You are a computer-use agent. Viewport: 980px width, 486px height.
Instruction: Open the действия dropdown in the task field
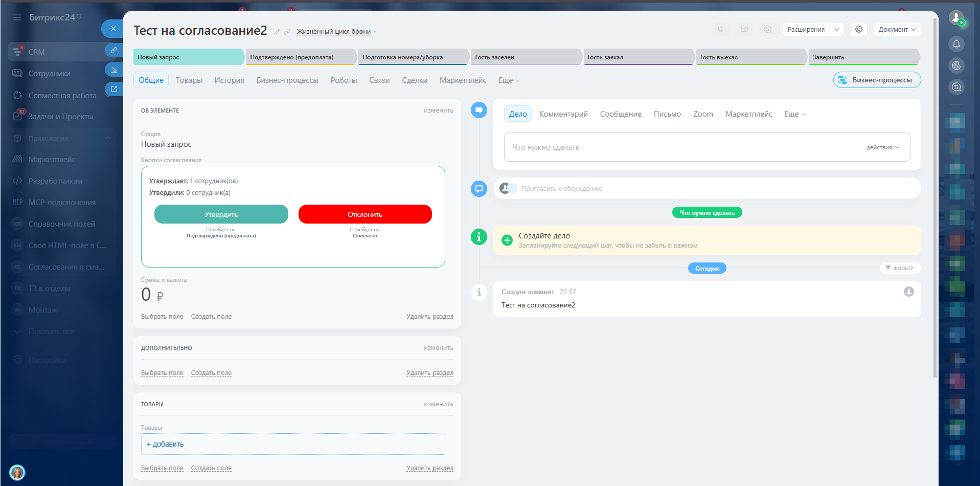point(882,147)
